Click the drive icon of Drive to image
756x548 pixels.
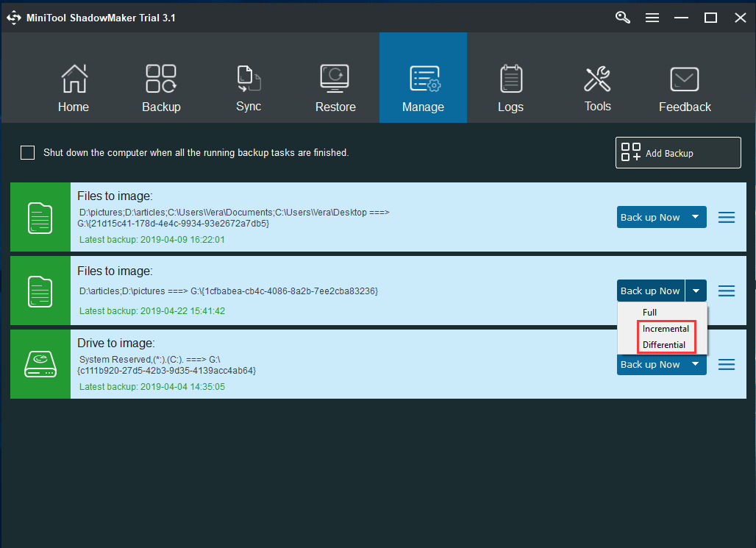click(40, 364)
